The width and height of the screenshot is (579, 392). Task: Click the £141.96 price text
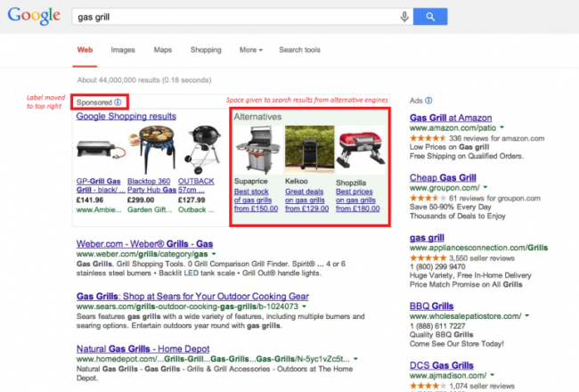pyautogui.click(x=90, y=200)
